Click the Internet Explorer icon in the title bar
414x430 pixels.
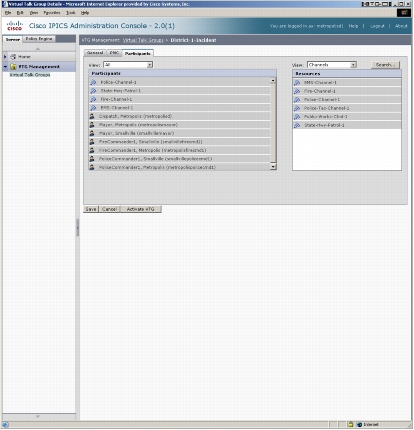[5, 4]
